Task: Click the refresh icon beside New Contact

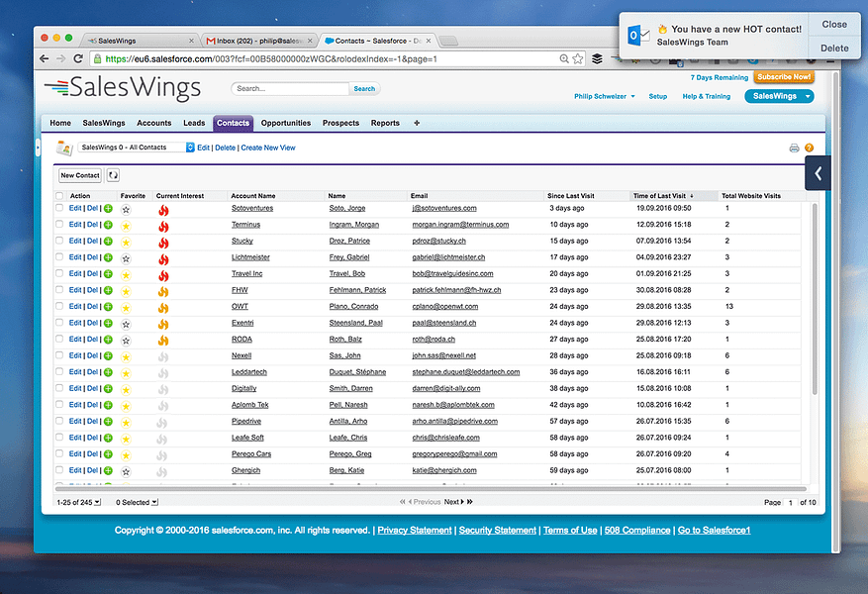Action: coord(113,175)
